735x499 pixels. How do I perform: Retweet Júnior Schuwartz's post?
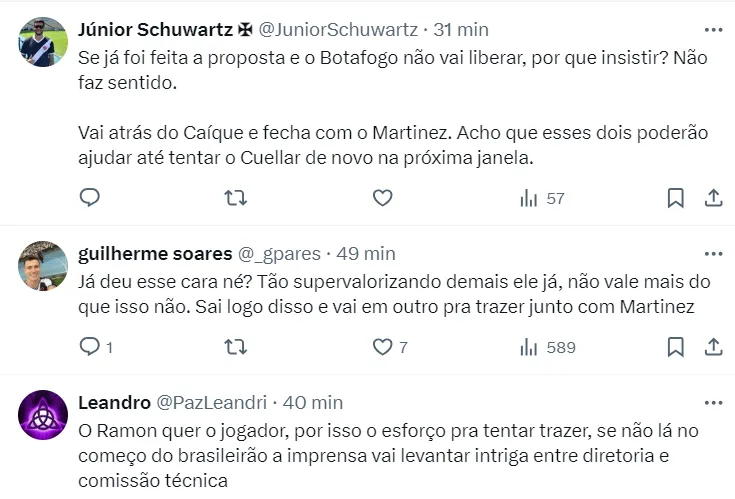pyautogui.click(x=235, y=198)
